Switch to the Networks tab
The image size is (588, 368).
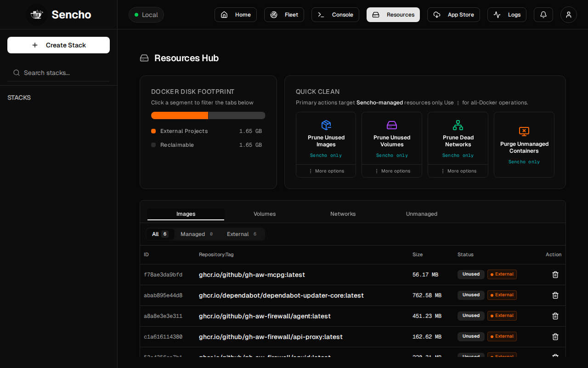[343, 214]
